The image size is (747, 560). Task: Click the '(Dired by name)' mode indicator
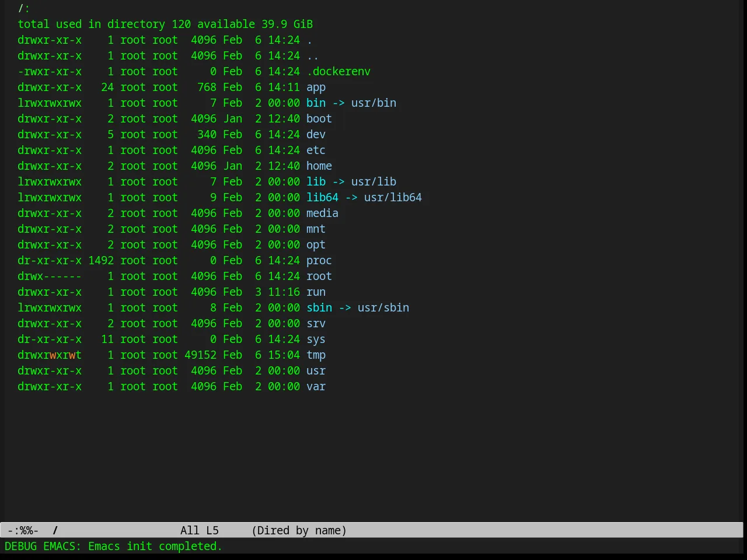(x=299, y=531)
